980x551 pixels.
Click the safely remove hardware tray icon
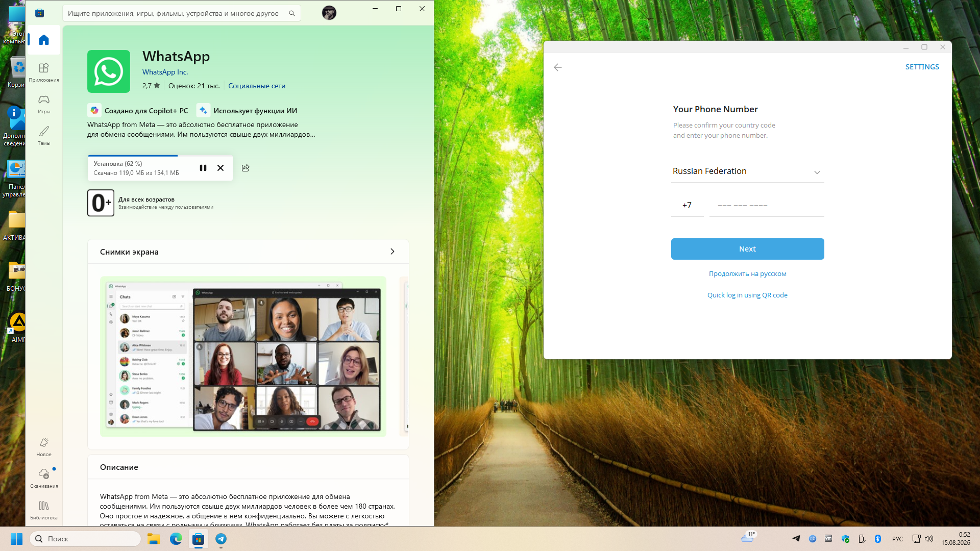(862, 539)
